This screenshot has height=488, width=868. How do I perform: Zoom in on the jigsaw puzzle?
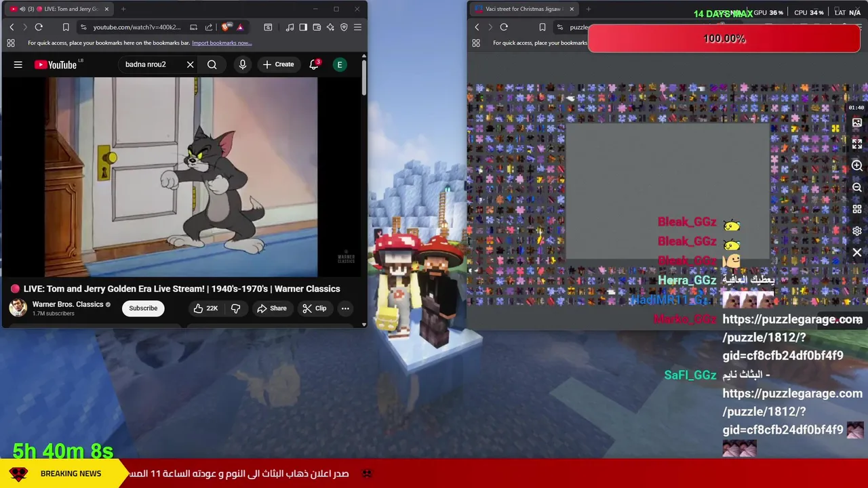click(x=857, y=166)
